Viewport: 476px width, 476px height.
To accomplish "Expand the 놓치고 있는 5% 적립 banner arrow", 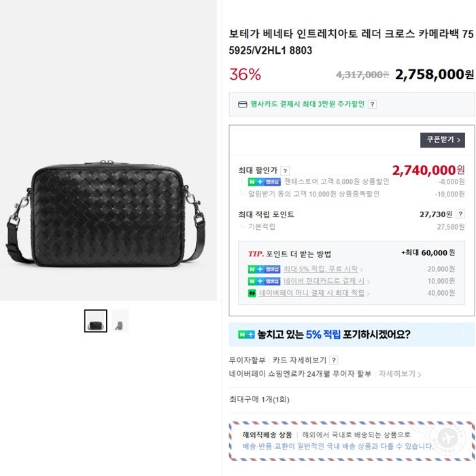I will pyautogui.click(x=464, y=335).
